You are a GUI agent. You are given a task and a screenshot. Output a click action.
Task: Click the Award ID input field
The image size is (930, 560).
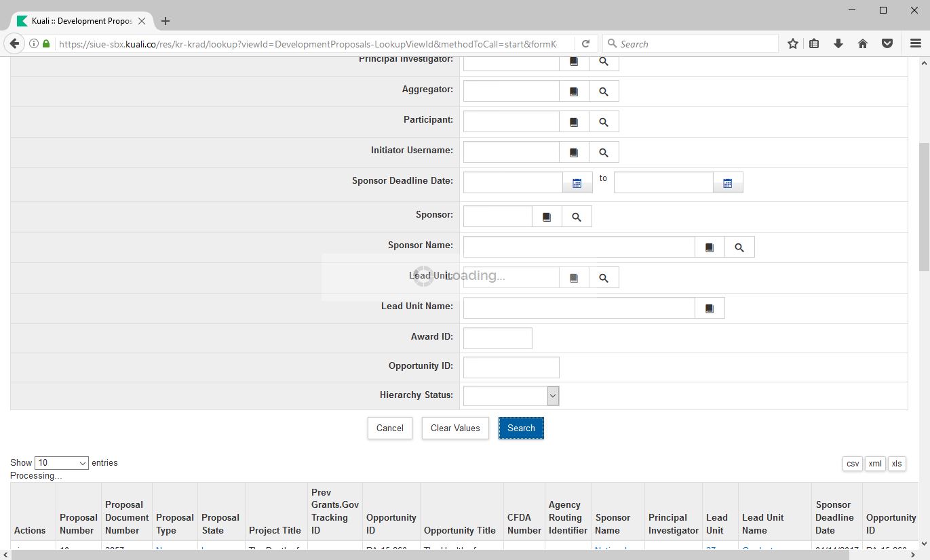tap(497, 338)
